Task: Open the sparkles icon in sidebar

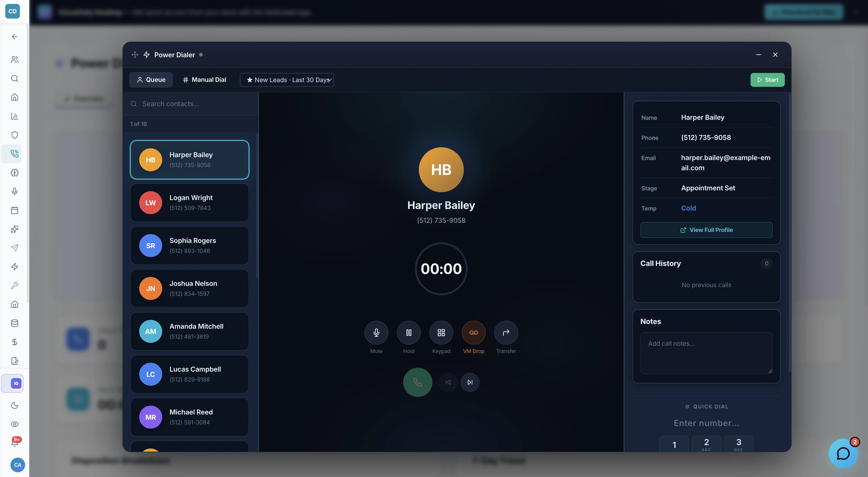Action: point(14,229)
